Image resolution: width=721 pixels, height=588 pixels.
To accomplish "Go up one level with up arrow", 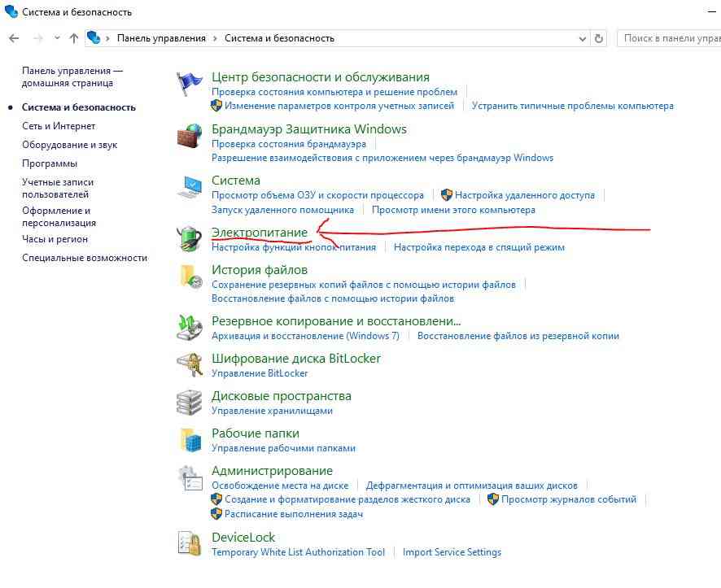I will pyautogui.click(x=73, y=38).
